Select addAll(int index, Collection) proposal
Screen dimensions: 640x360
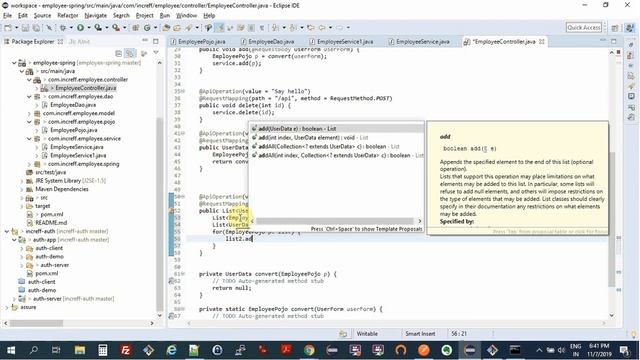pyautogui.click(x=337, y=155)
